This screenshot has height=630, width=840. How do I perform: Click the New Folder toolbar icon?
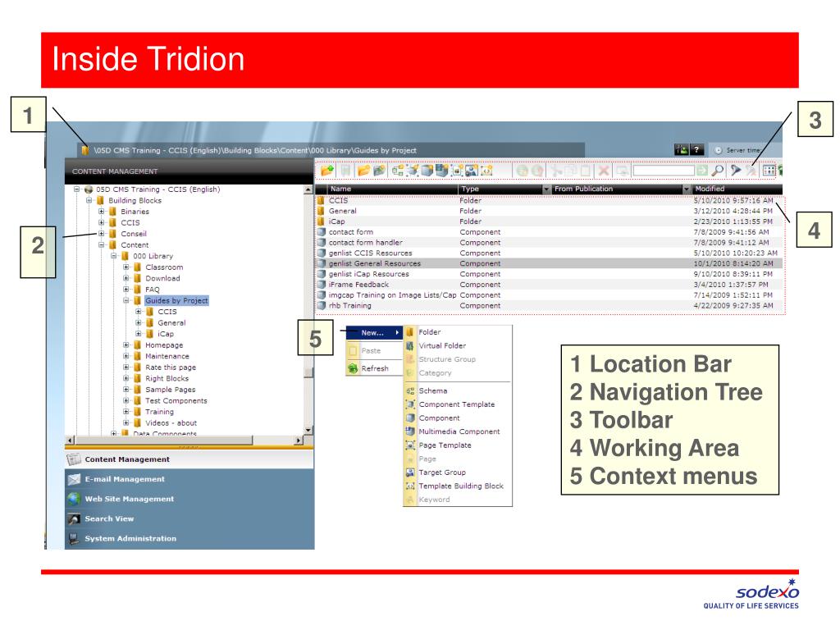tap(364, 171)
